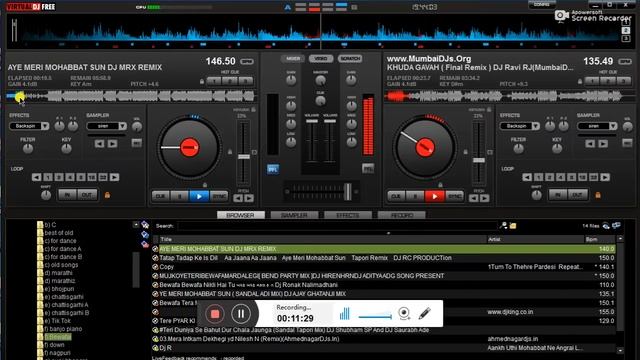Click right deck jog wheel
Screen dimensions: 640x360
424,147
